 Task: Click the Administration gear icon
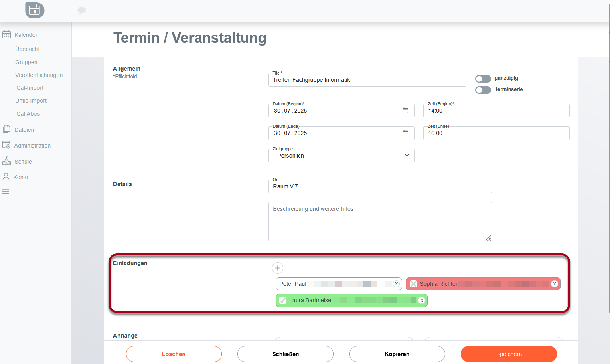tap(6, 145)
